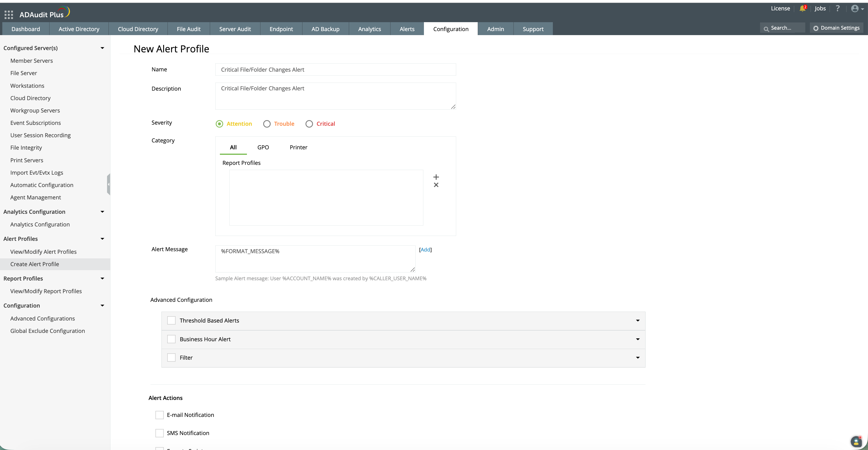
Task: Click into the alert Name input field
Action: pyautogui.click(x=335, y=70)
